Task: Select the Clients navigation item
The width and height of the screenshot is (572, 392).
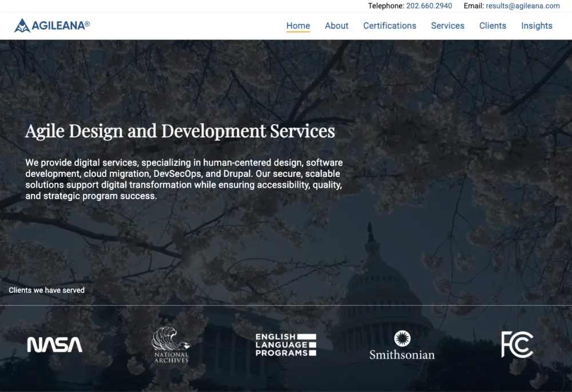Action: click(492, 25)
